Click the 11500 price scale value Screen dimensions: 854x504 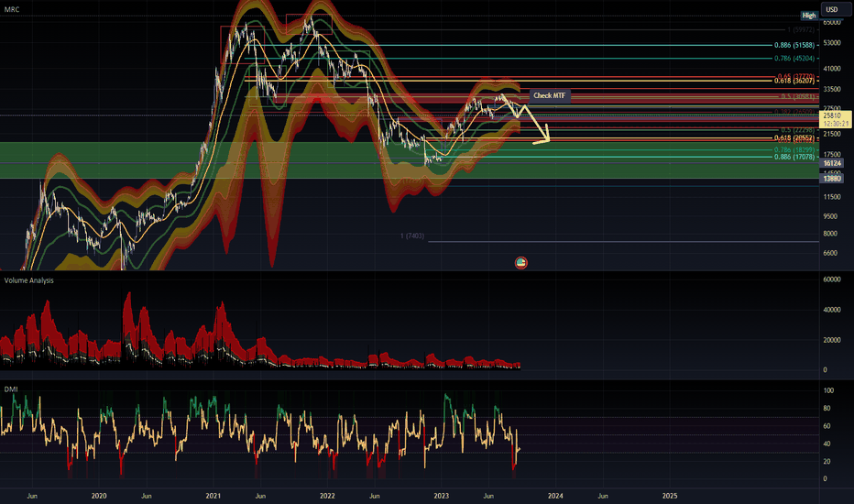pos(832,197)
